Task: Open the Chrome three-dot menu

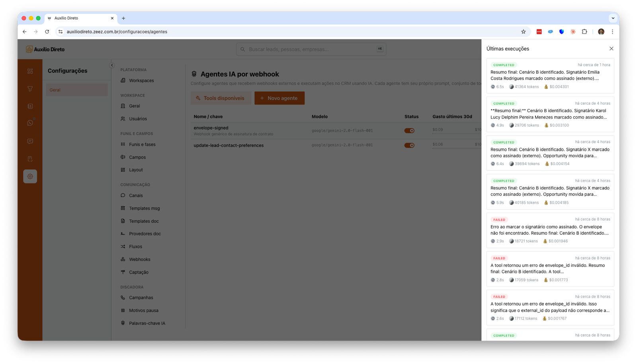Action: (x=613, y=31)
